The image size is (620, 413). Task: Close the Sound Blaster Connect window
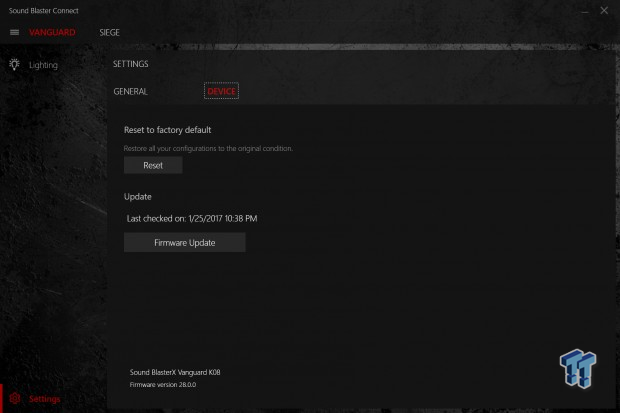click(x=604, y=11)
